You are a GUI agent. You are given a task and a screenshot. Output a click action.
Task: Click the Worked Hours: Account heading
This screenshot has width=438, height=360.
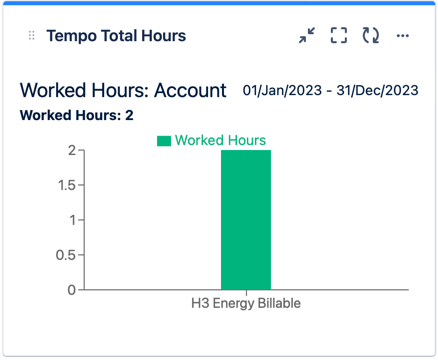coord(123,90)
